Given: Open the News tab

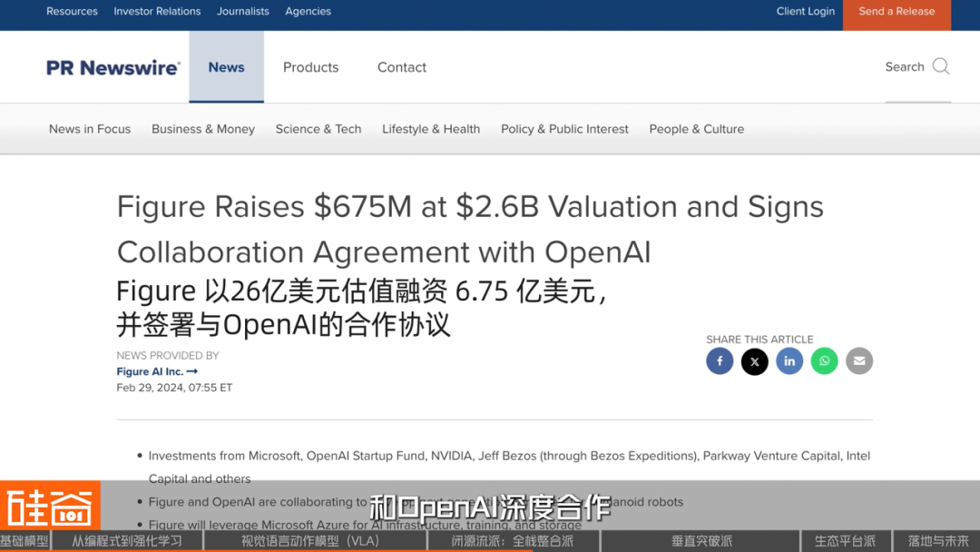Looking at the screenshot, I should pyautogui.click(x=226, y=67).
